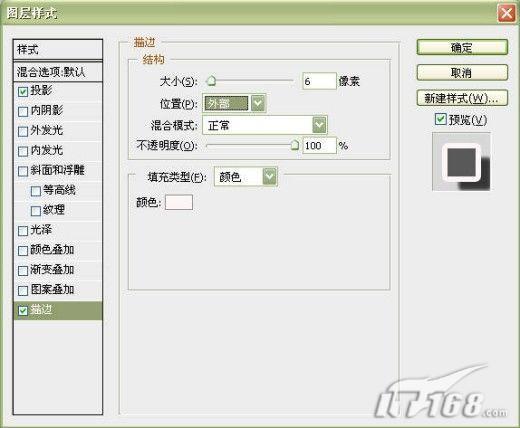Enable the 斜面和浮雕 checkbox
Viewport: 520px width, 428px height.
pos(23,171)
